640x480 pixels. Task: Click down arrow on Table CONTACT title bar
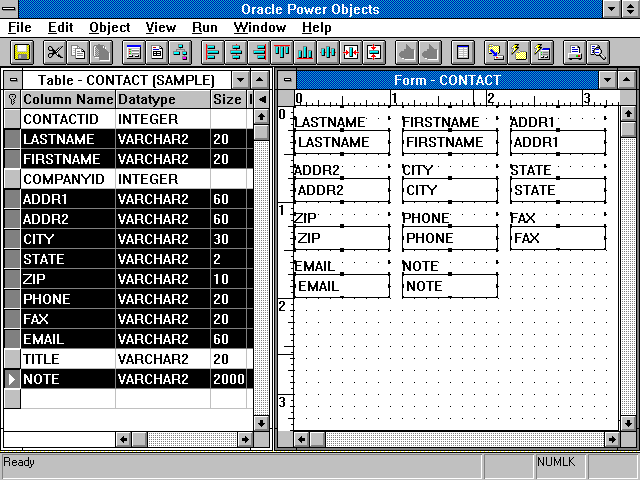click(239, 80)
